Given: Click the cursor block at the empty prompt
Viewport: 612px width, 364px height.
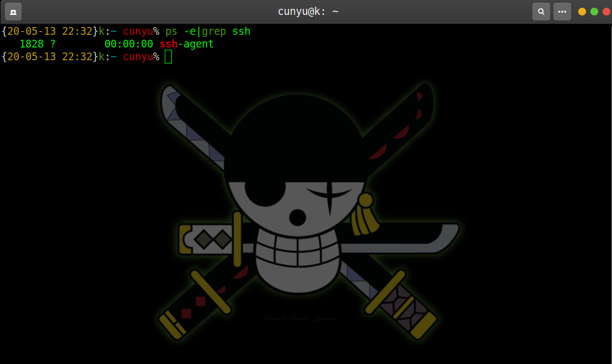Looking at the screenshot, I should click(168, 57).
